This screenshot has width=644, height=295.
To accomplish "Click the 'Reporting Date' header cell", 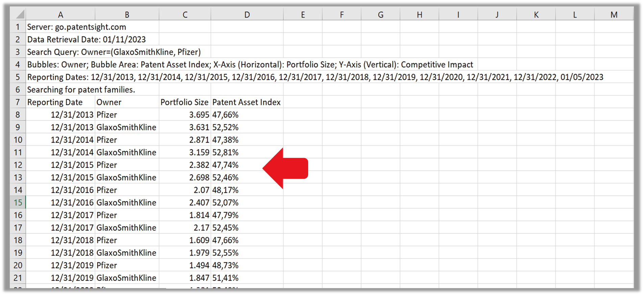I will click(x=60, y=102).
